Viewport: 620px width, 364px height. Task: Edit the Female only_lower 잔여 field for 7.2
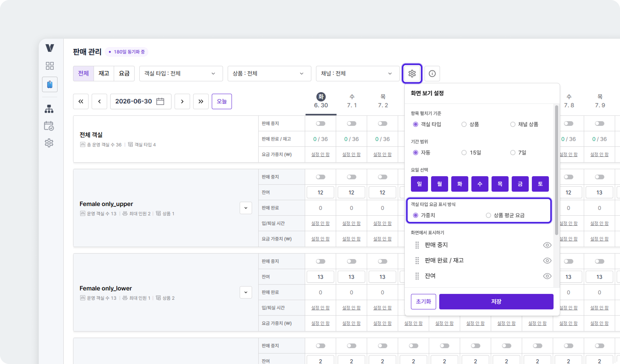[x=382, y=277]
